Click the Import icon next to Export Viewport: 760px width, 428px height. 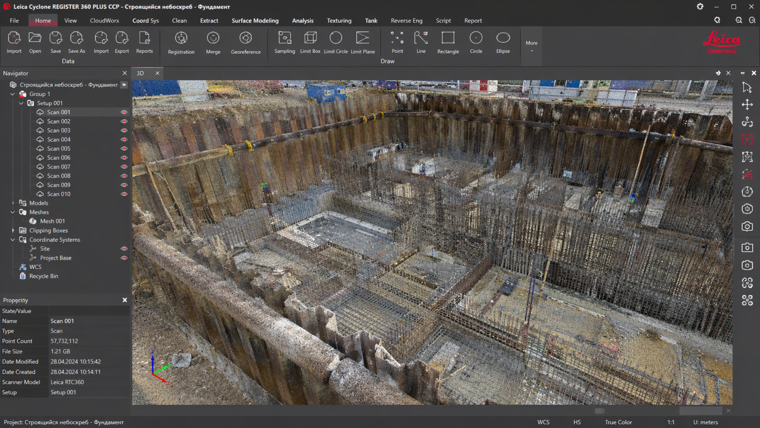(x=101, y=38)
